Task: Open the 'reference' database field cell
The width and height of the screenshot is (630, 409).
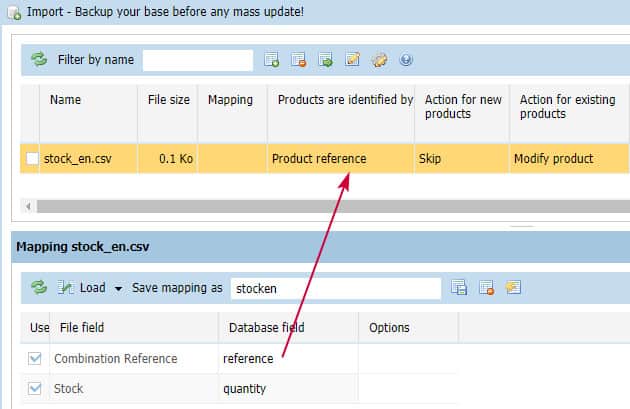Action: (x=288, y=358)
